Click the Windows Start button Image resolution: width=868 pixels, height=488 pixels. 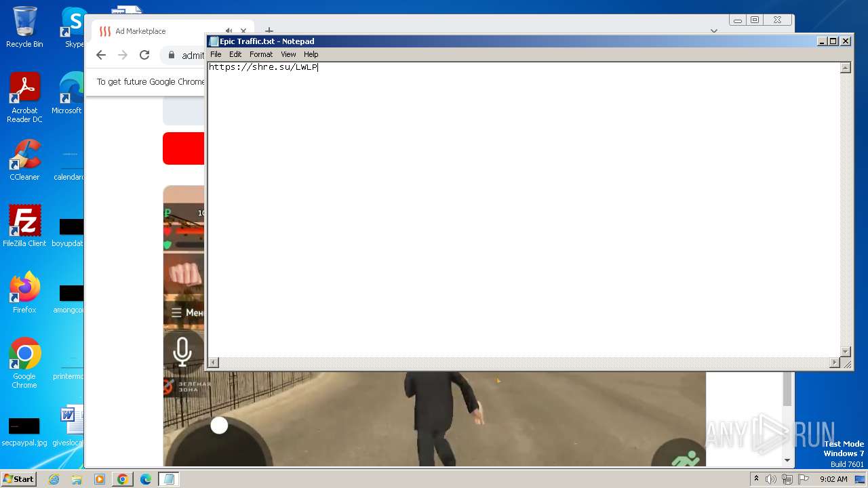pyautogui.click(x=19, y=479)
